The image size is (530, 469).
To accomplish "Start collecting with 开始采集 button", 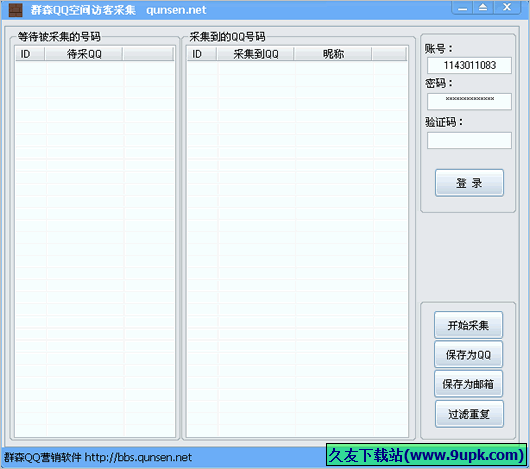I will click(468, 325).
